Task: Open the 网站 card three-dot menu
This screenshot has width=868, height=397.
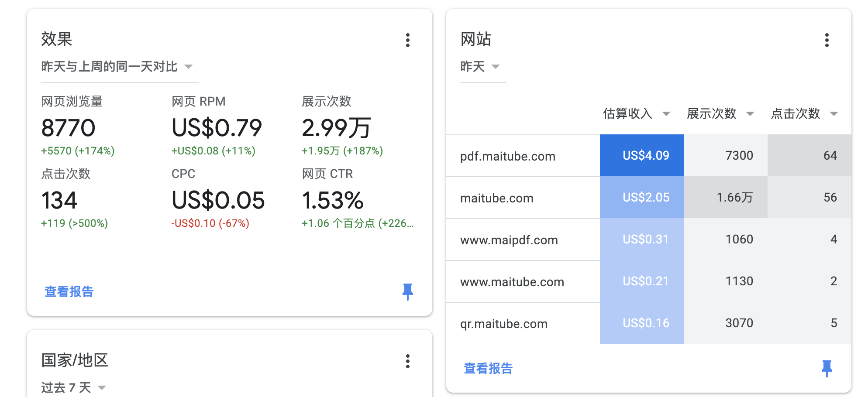Action: (827, 40)
